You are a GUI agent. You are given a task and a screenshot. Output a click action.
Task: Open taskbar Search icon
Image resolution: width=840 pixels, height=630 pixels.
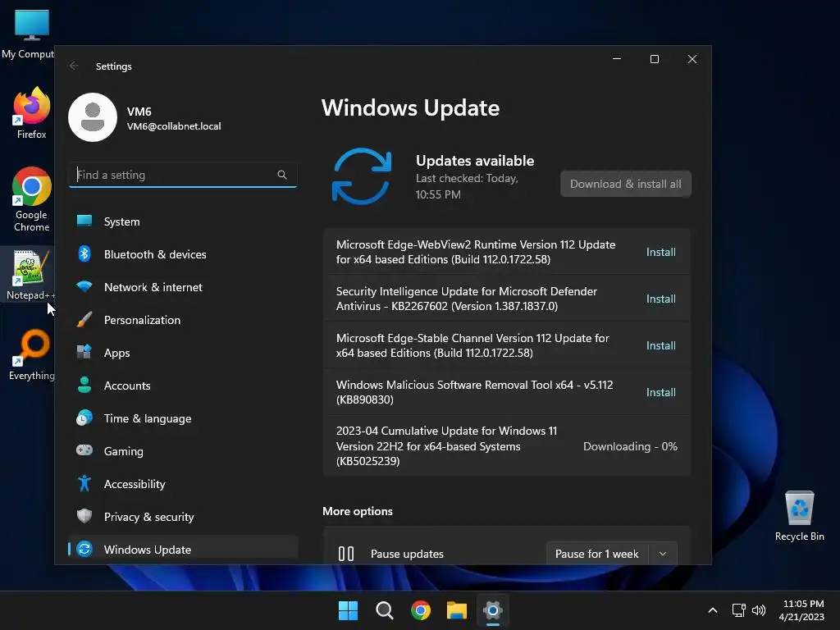tap(384, 610)
